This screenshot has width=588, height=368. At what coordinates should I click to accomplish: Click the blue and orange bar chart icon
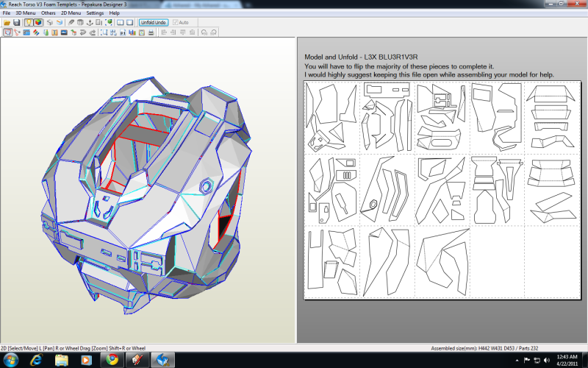point(132,32)
